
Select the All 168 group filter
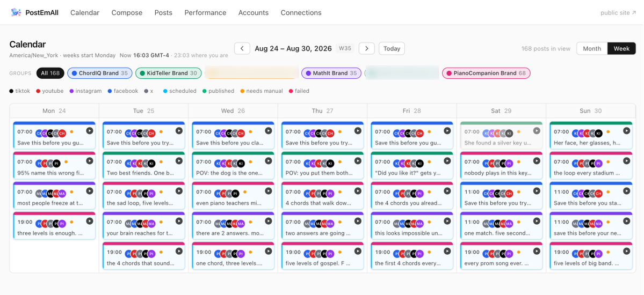pos(50,73)
